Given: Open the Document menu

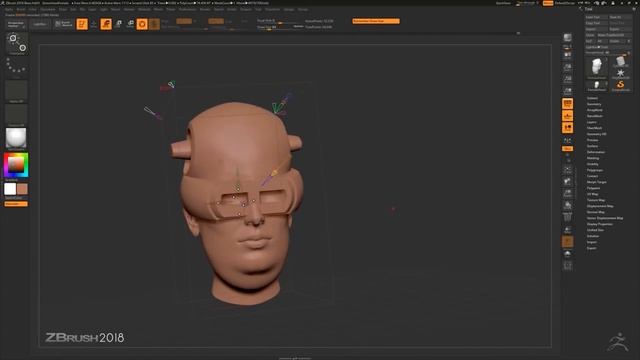Looking at the screenshot, I should [47, 9].
